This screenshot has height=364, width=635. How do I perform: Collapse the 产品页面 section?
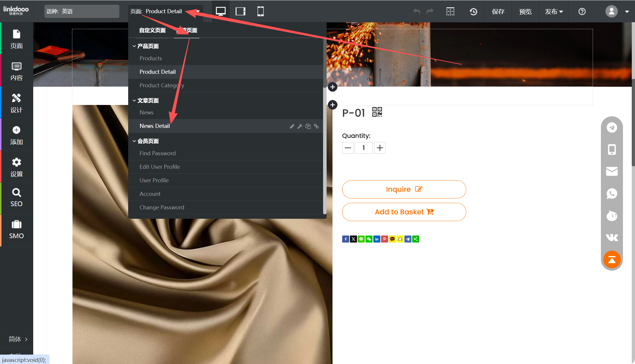pyautogui.click(x=146, y=46)
